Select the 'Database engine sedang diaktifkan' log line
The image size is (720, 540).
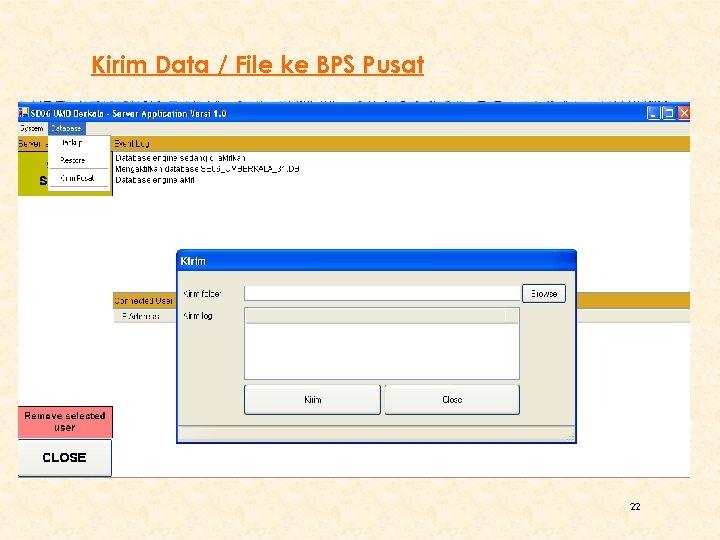[x=180, y=158]
